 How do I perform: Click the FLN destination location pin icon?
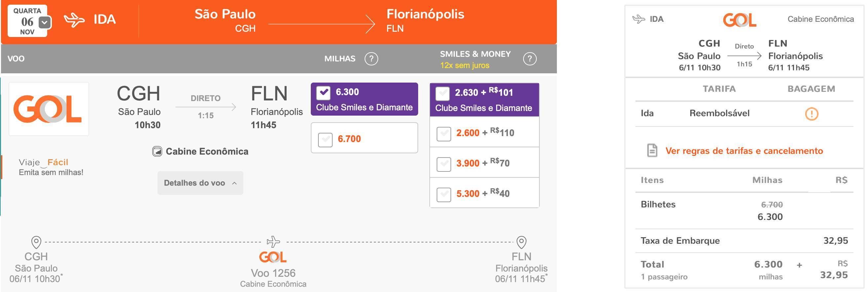521,242
